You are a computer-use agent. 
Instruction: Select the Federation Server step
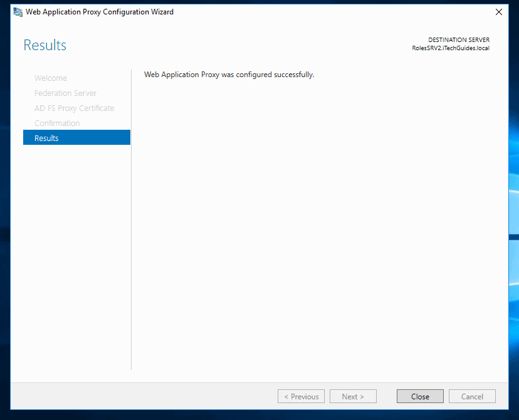pos(65,93)
